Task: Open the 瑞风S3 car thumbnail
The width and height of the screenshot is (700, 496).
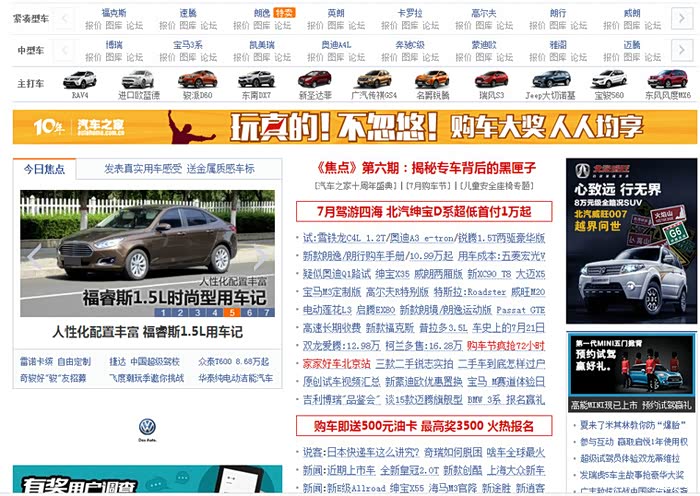Action: [x=492, y=79]
